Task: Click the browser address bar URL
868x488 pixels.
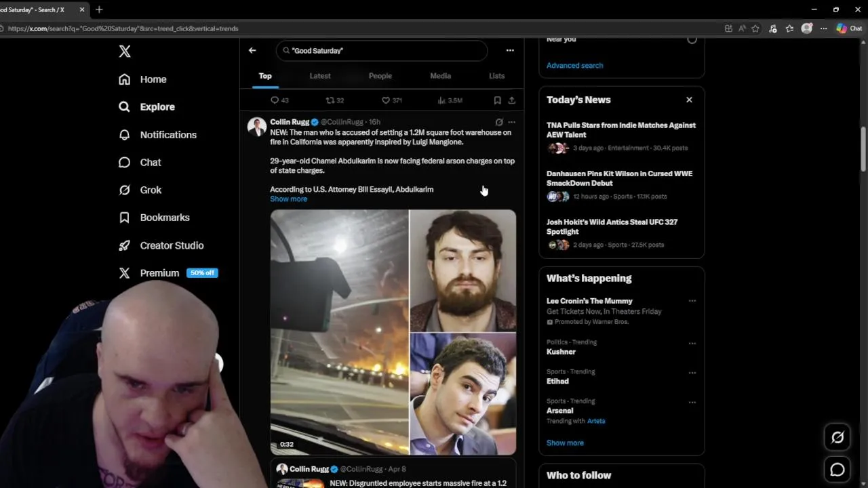Action: click(x=122, y=28)
